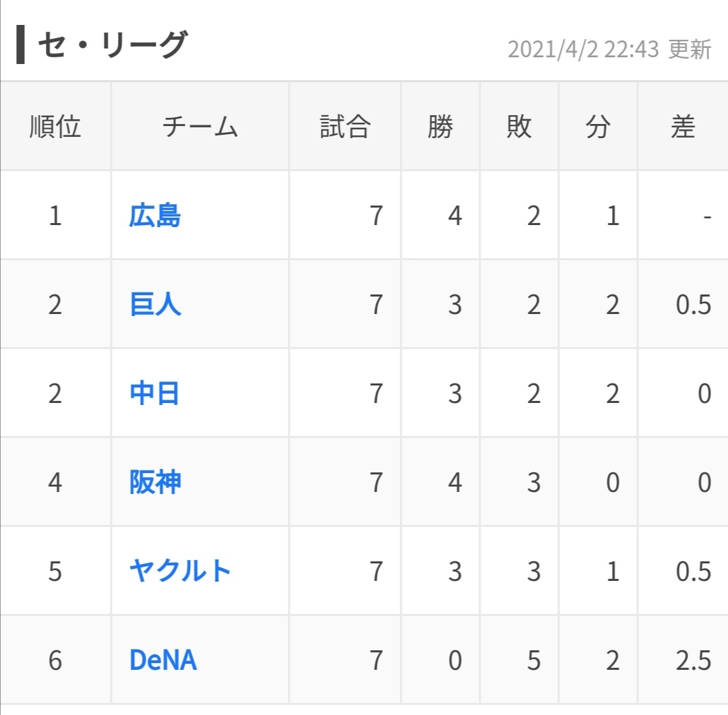Viewport: 728px width, 715px height.
Task: Go to the 阪神 team link
Action: 155,483
